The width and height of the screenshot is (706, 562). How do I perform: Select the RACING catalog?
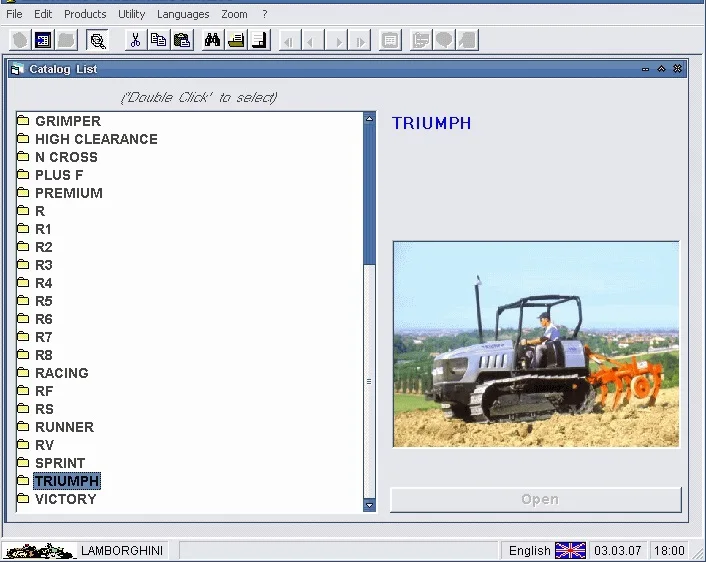62,373
